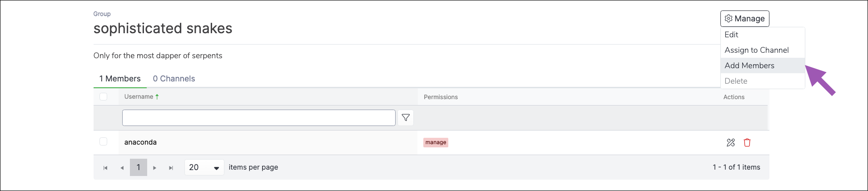Click the filter funnel icon
Image resolution: width=868 pixels, height=191 pixels.
[x=406, y=118]
